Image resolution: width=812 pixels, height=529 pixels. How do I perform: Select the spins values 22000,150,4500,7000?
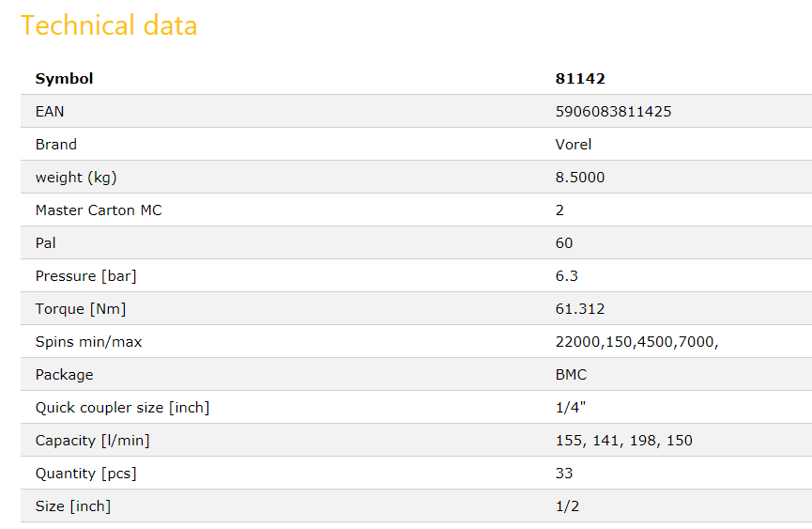637,342
